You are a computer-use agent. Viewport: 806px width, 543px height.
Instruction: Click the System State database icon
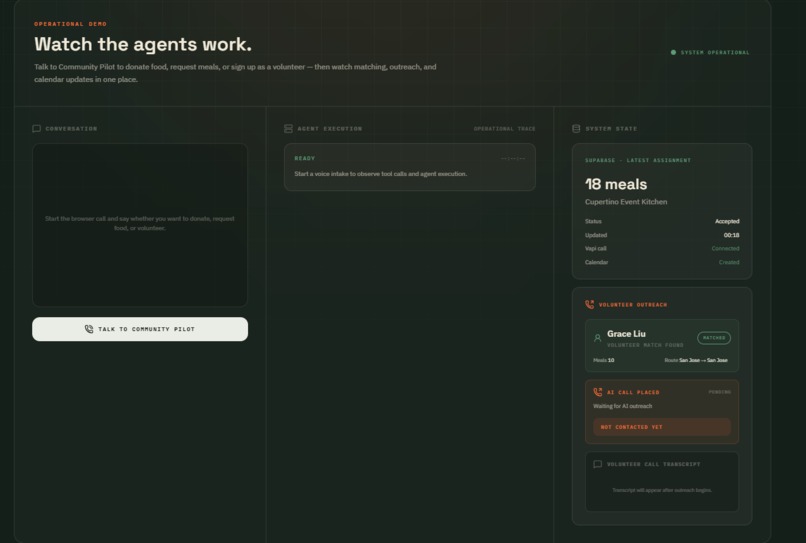(576, 129)
